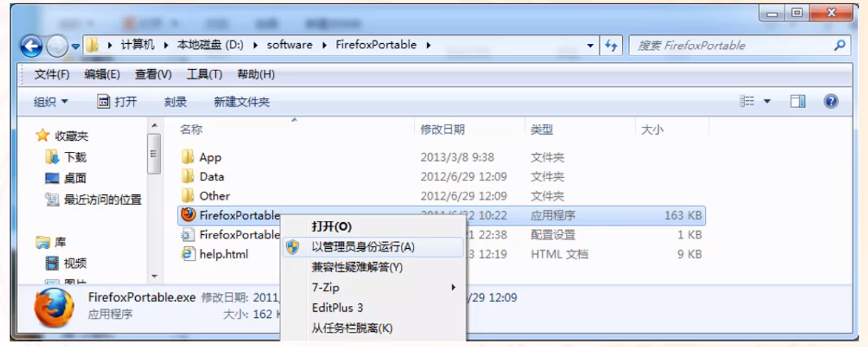Select FirefoxPortable breadcrumb segment

pyautogui.click(x=376, y=45)
